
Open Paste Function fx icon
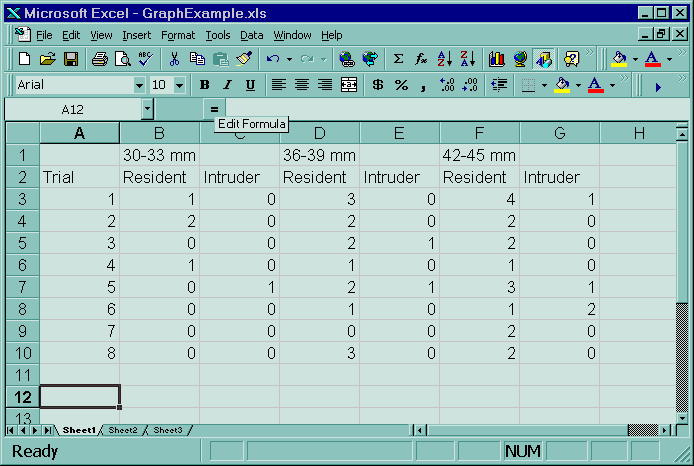(421, 58)
